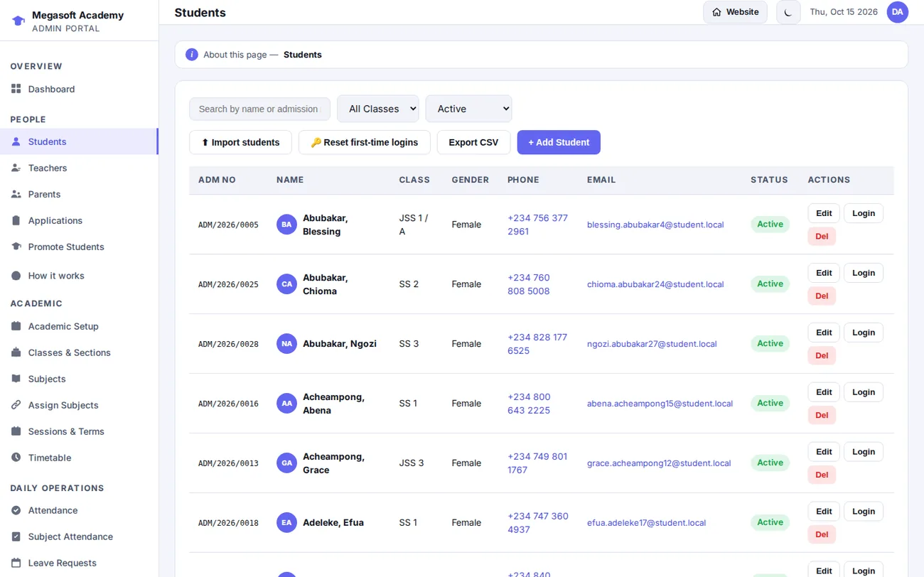Click Import students button

(x=240, y=142)
